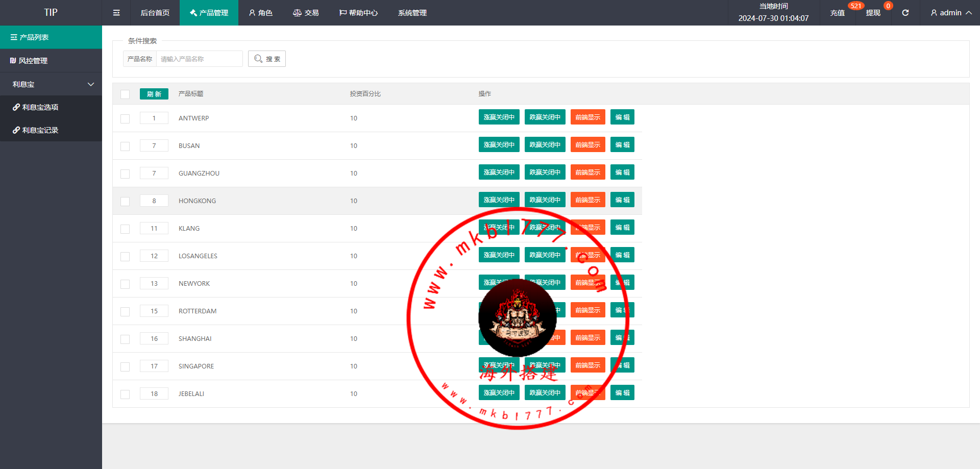Collapse the sidebar with the hamburger icon
980x469 pixels.
click(x=116, y=13)
